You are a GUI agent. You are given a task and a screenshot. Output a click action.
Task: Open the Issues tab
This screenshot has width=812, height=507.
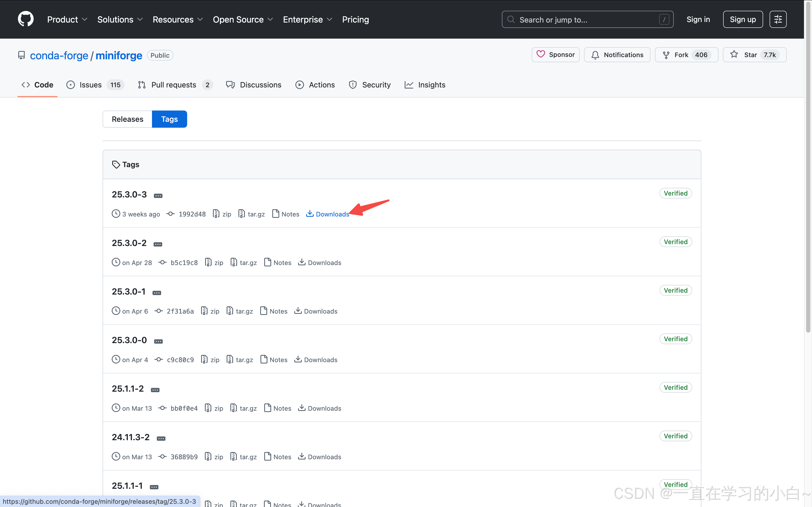[x=90, y=85]
